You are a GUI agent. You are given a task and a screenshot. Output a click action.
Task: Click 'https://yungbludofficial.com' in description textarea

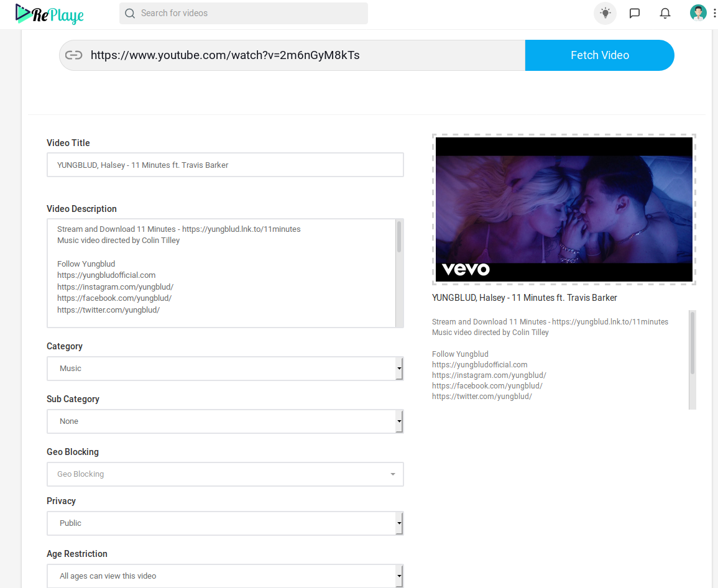tap(106, 275)
